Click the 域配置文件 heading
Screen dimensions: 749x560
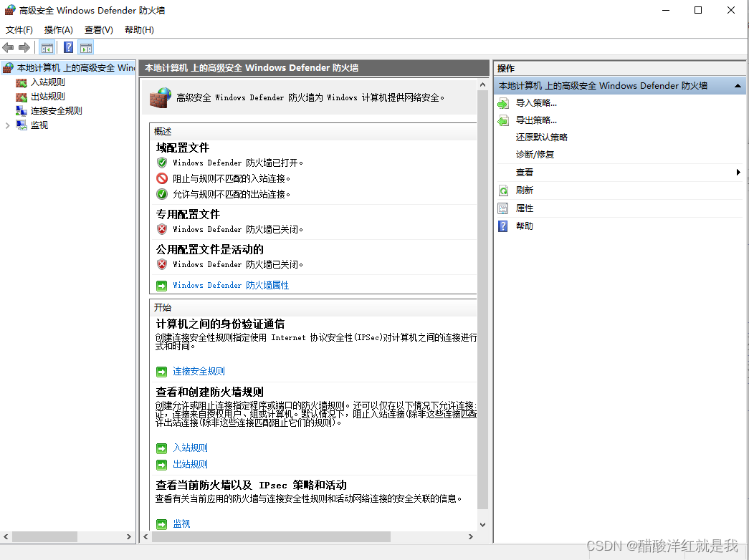click(183, 148)
